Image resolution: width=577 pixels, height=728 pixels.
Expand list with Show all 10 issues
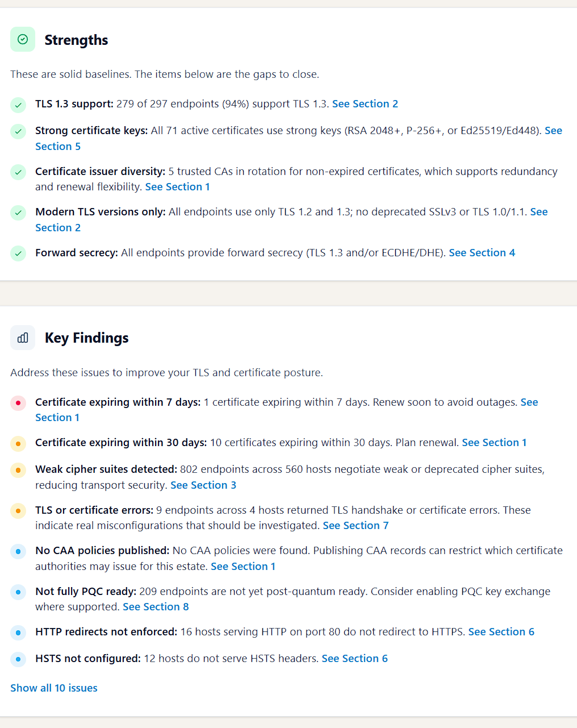[54, 688]
